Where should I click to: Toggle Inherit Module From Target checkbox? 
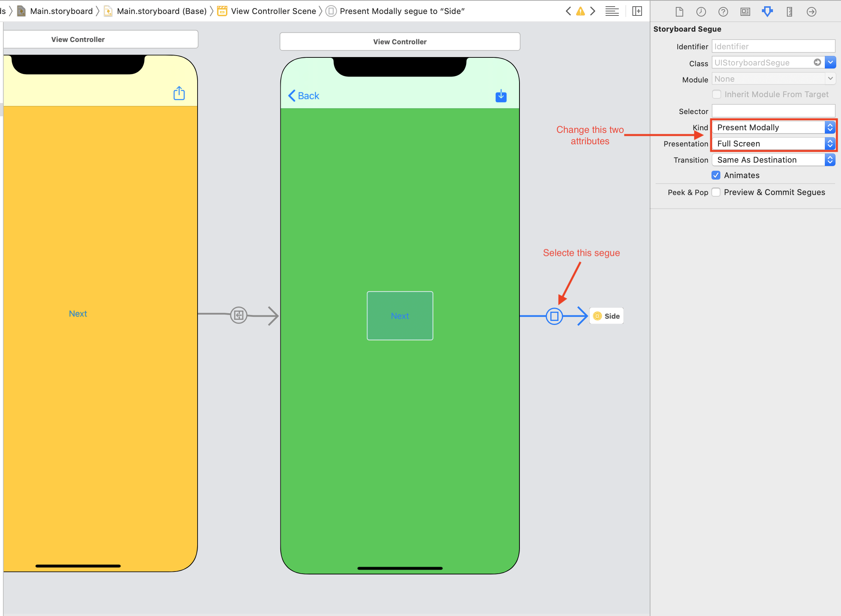[717, 95]
